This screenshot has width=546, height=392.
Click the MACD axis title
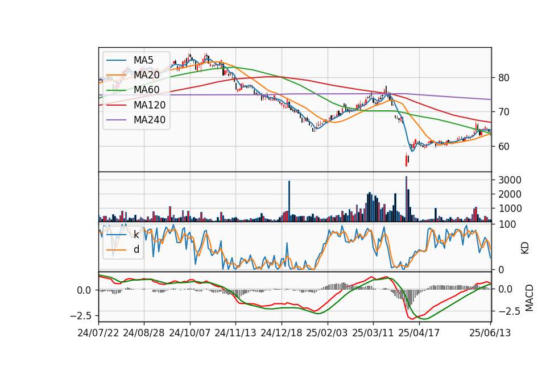530,298
